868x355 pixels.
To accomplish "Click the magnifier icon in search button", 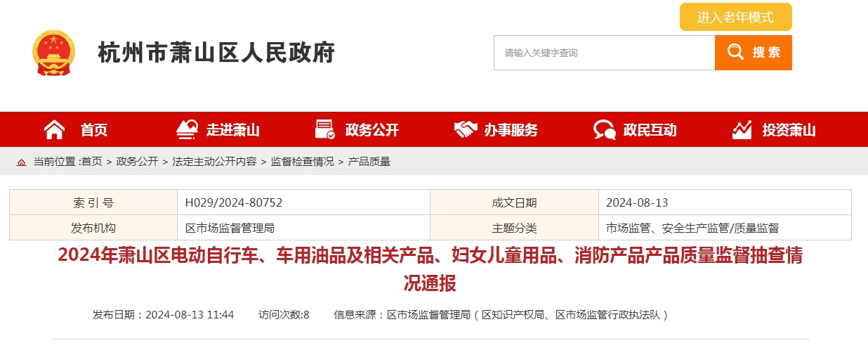I will click(x=735, y=52).
